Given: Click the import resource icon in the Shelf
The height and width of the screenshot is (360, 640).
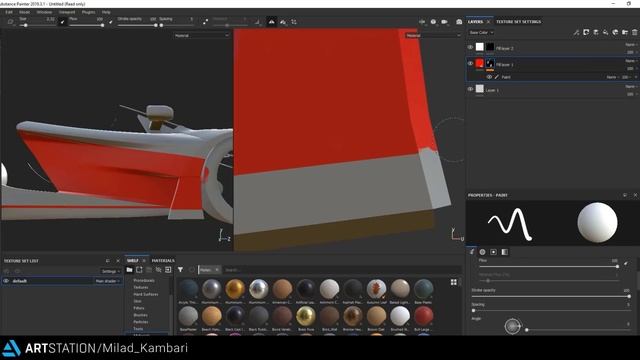Looking at the screenshot, I should tap(168, 270).
